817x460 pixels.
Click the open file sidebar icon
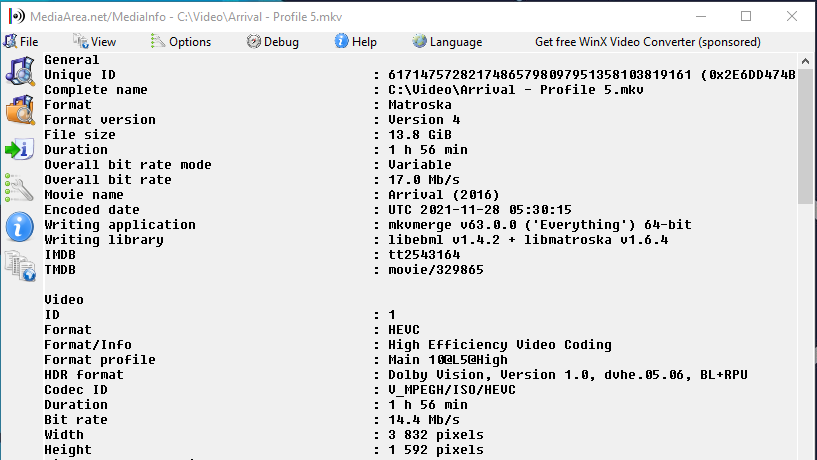point(20,71)
